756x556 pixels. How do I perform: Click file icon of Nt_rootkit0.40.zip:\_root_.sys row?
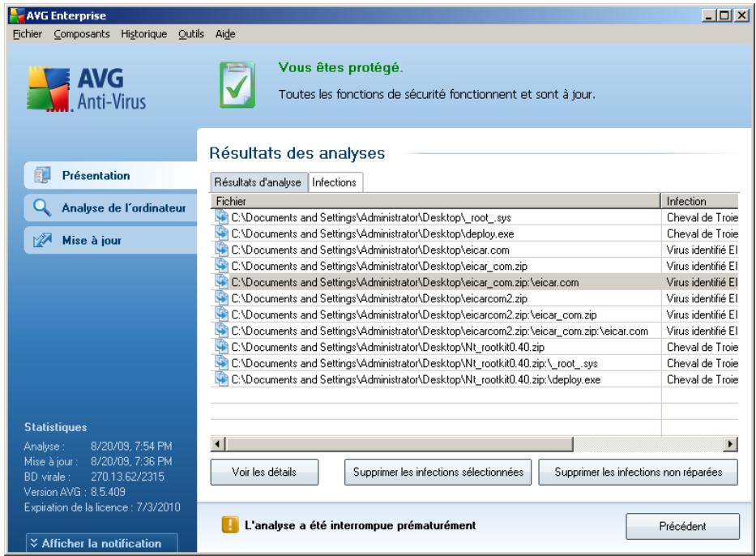coord(221,363)
